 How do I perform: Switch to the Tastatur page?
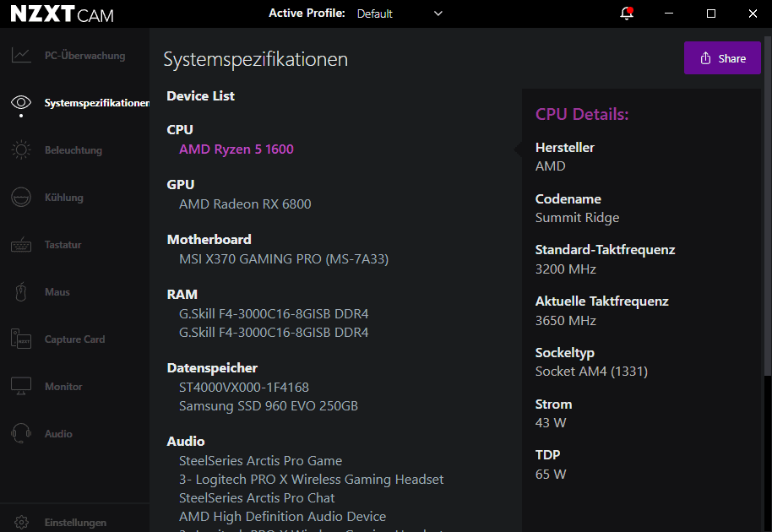point(63,245)
